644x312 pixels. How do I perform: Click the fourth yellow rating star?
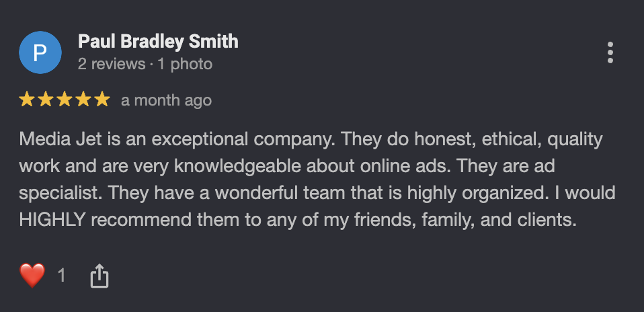[83, 100]
